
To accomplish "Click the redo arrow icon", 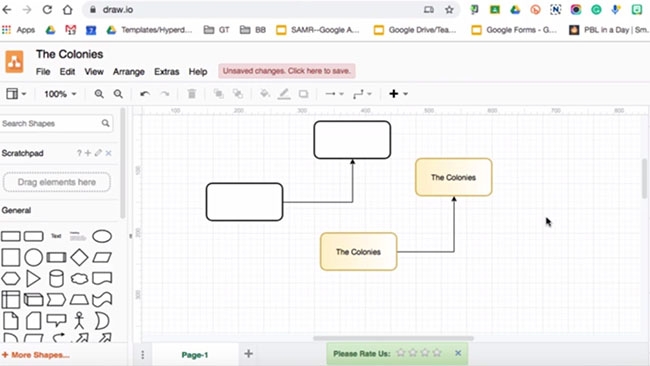I will click(165, 94).
